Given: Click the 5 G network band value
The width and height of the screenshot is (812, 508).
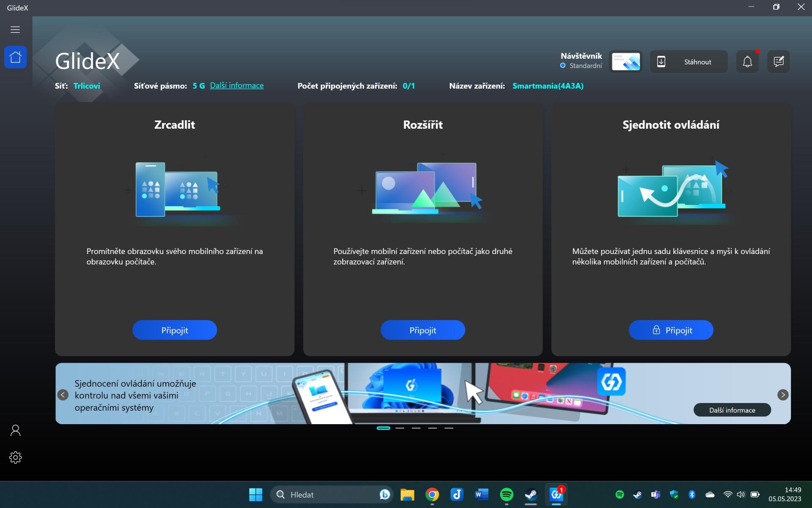Looking at the screenshot, I should (199, 86).
